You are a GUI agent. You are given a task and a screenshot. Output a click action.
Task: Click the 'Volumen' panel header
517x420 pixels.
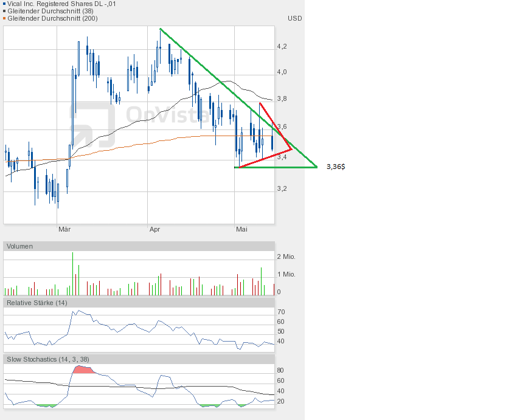pyautogui.click(x=139, y=246)
